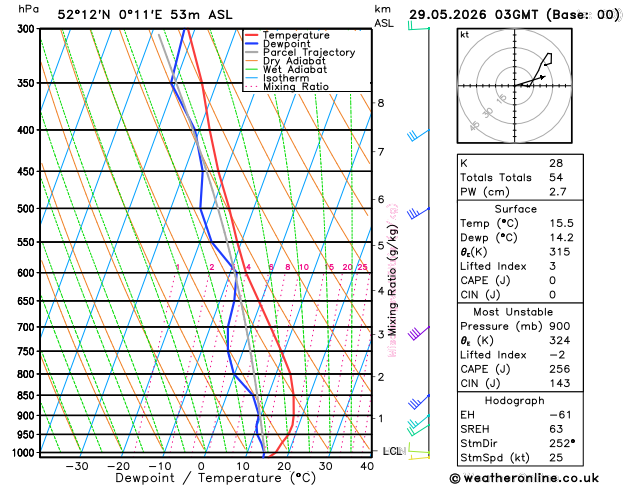This screenshot has width=629, height=486.
Task: Click the 600 pressure level label
Action: click(x=28, y=273)
